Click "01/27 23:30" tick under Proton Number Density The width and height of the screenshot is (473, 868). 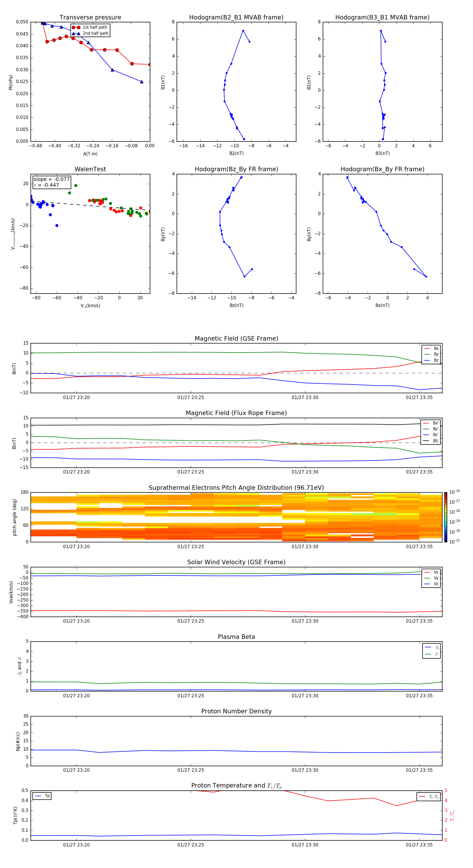pos(305,770)
